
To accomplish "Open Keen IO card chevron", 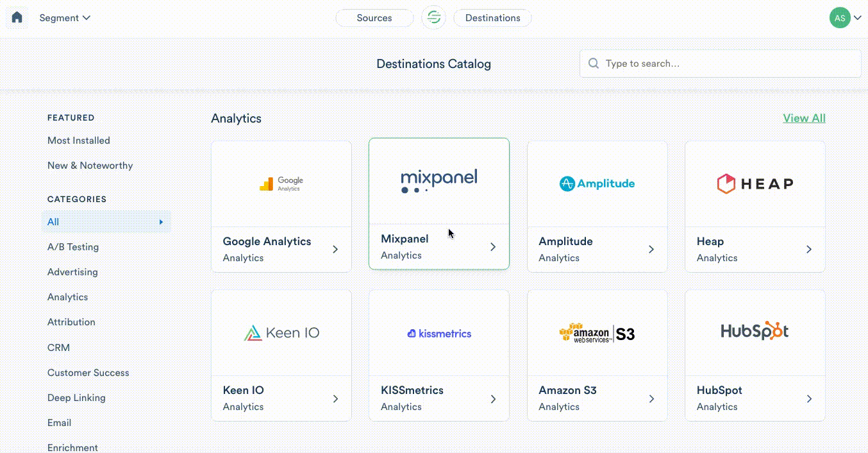I will click(x=335, y=398).
